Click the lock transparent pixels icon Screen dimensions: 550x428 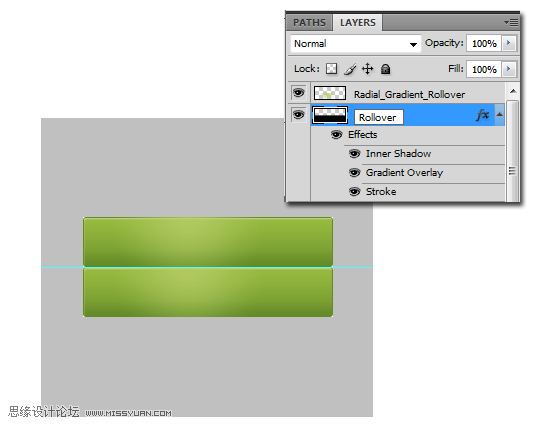coord(331,69)
